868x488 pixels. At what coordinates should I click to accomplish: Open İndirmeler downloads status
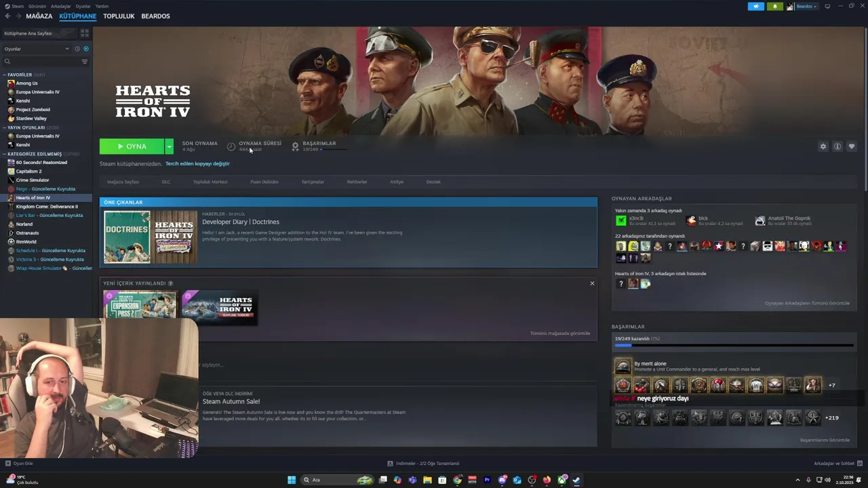423,464
